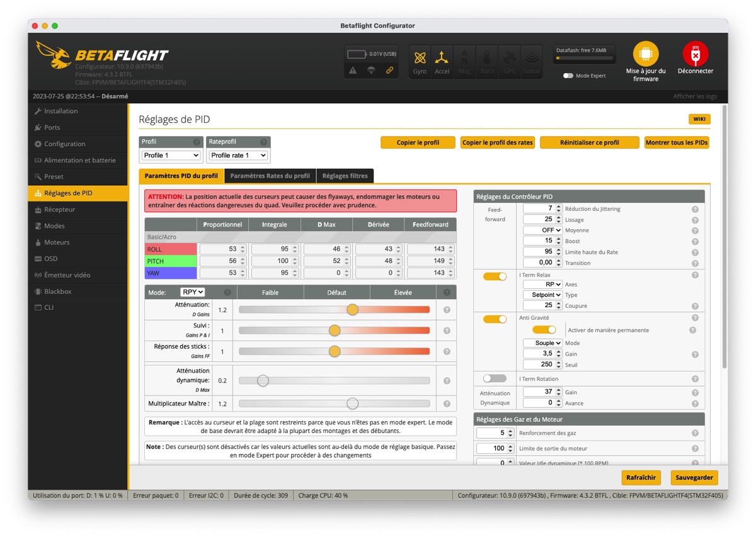
Task: Open help icon for I Term Rotation
Action: pyautogui.click(x=695, y=379)
